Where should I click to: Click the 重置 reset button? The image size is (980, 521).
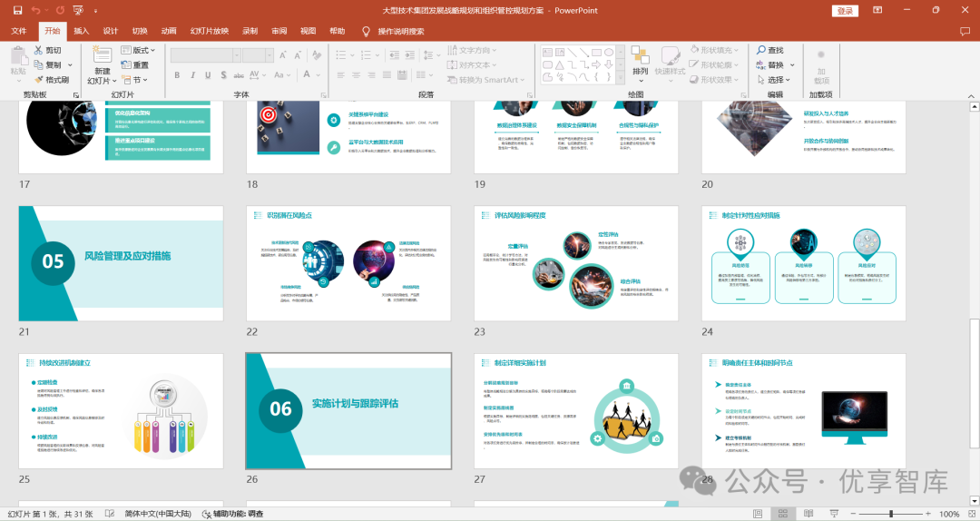point(135,64)
